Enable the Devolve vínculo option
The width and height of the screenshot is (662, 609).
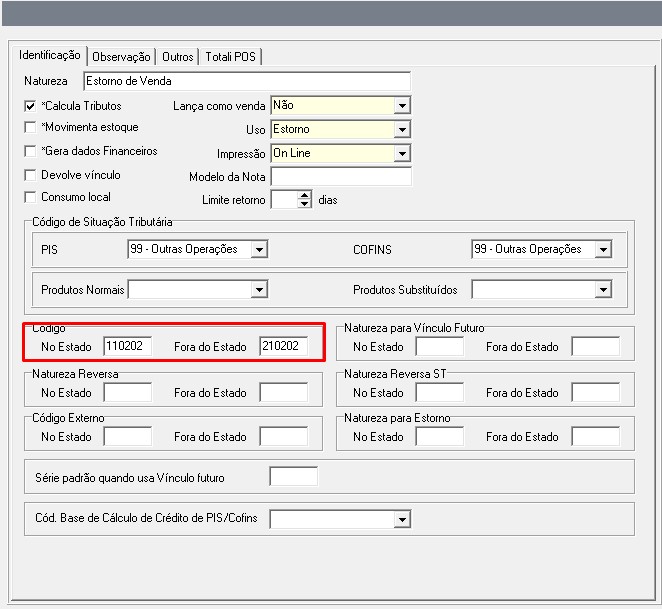pos(30,175)
